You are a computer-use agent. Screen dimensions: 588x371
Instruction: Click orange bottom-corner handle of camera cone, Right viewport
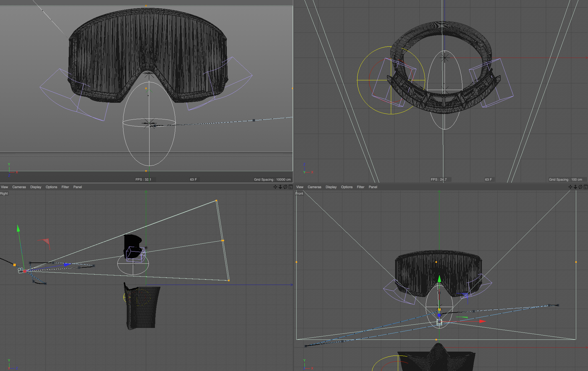(x=229, y=280)
